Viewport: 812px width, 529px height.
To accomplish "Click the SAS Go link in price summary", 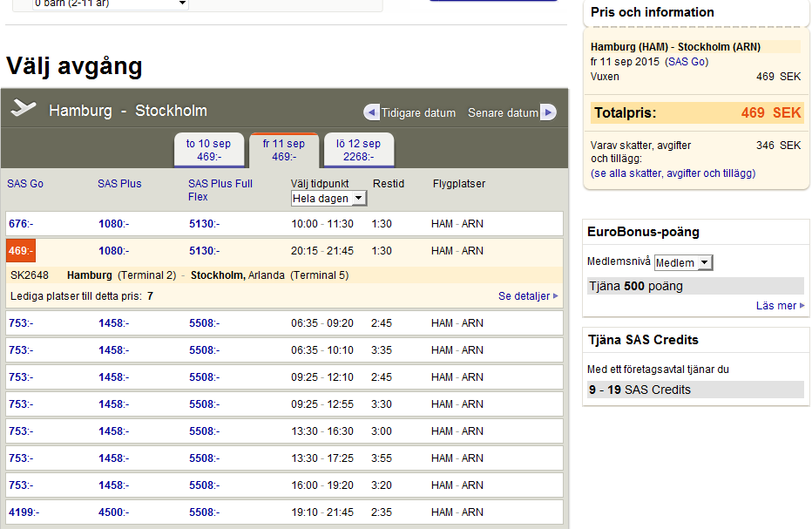I will click(687, 62).
